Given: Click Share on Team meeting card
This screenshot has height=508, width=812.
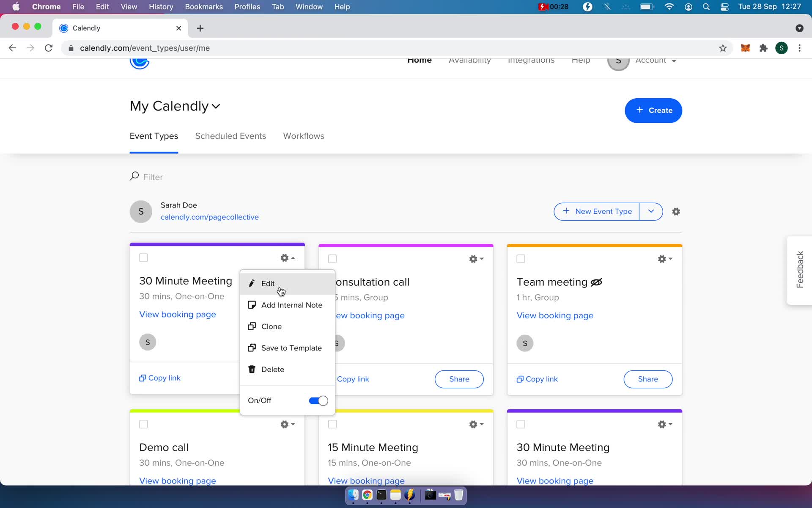Looking at the screenshot, I should tap(648, 379).
